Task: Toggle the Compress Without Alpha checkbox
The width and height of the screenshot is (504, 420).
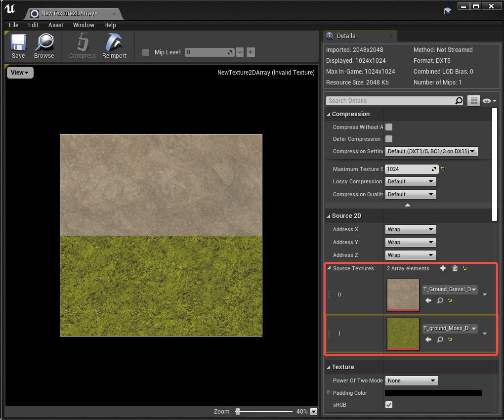Action: (x=388, y=127)
